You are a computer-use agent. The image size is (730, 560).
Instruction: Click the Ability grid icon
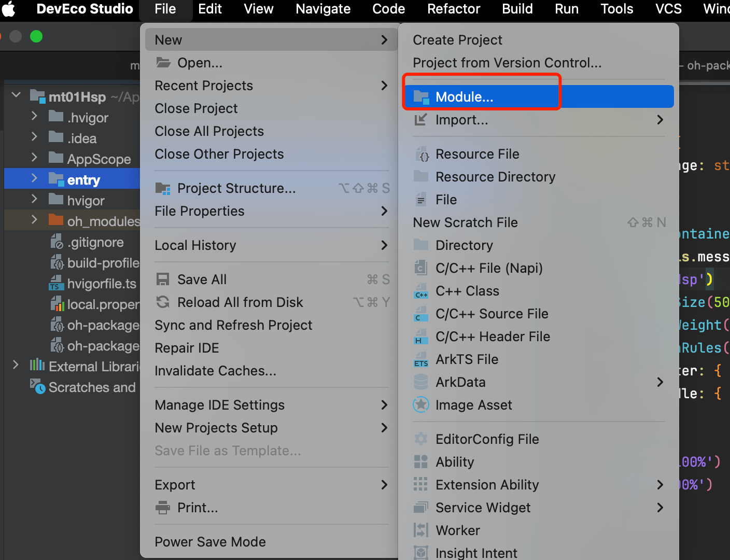coord(421,462)
